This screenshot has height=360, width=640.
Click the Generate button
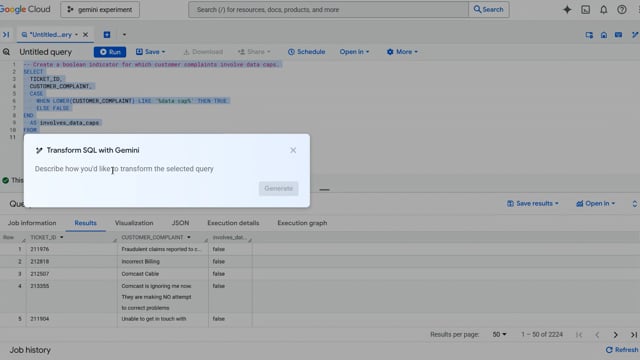(x=278, y=188)
